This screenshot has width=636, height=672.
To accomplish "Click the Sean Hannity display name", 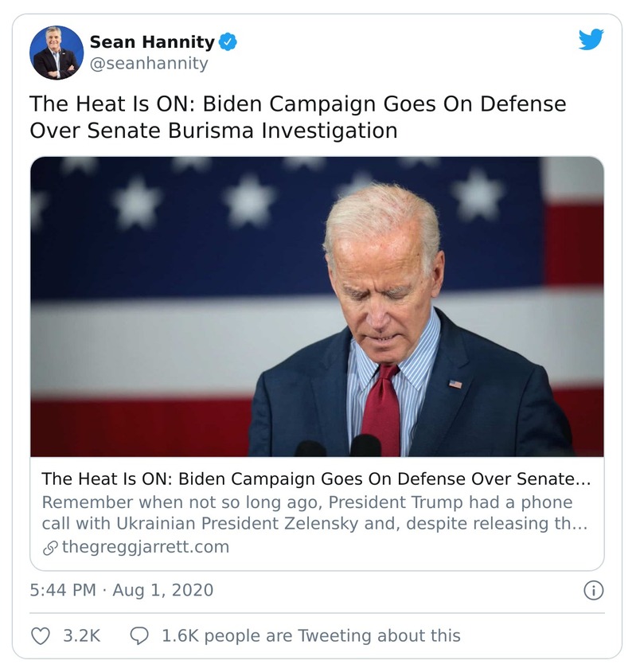I will tap(151, 42).
